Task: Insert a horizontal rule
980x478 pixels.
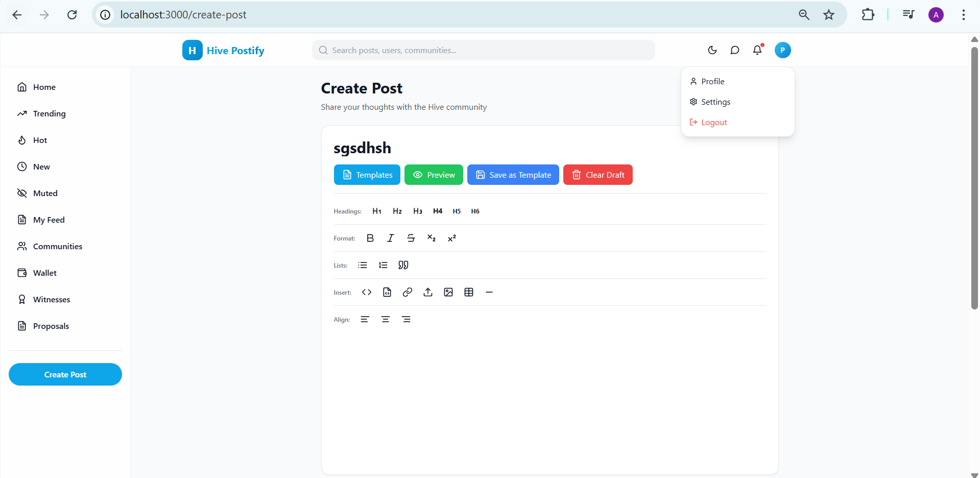Action: click(489, 292)
